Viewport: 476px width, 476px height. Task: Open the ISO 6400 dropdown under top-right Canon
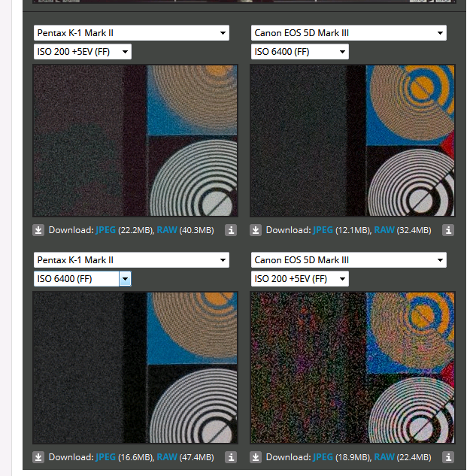[300, 52]
